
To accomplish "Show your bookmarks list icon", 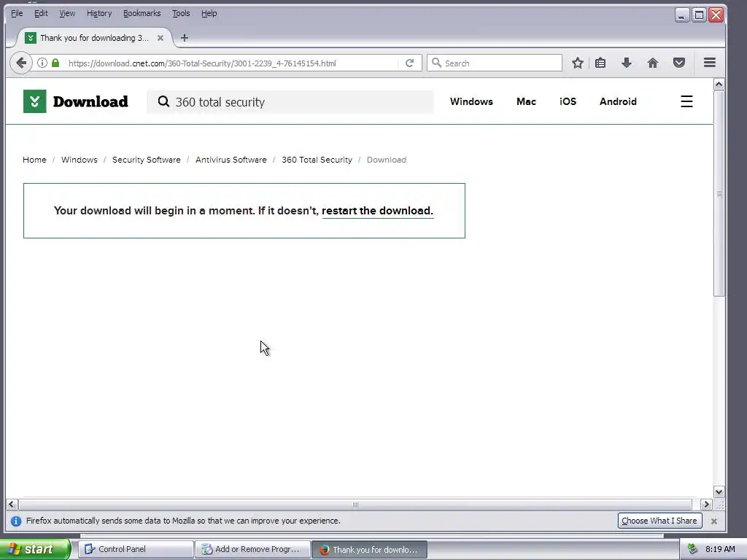I will [600, 63].
